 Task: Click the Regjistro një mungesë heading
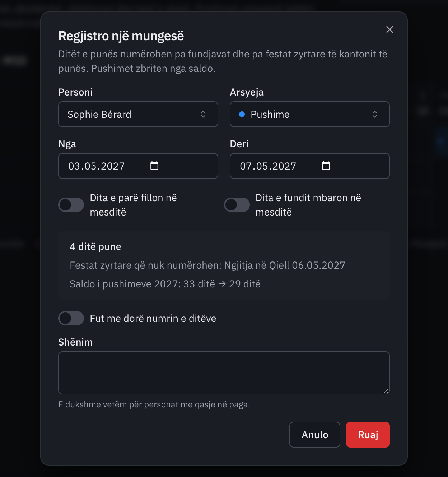click(121, 36)
